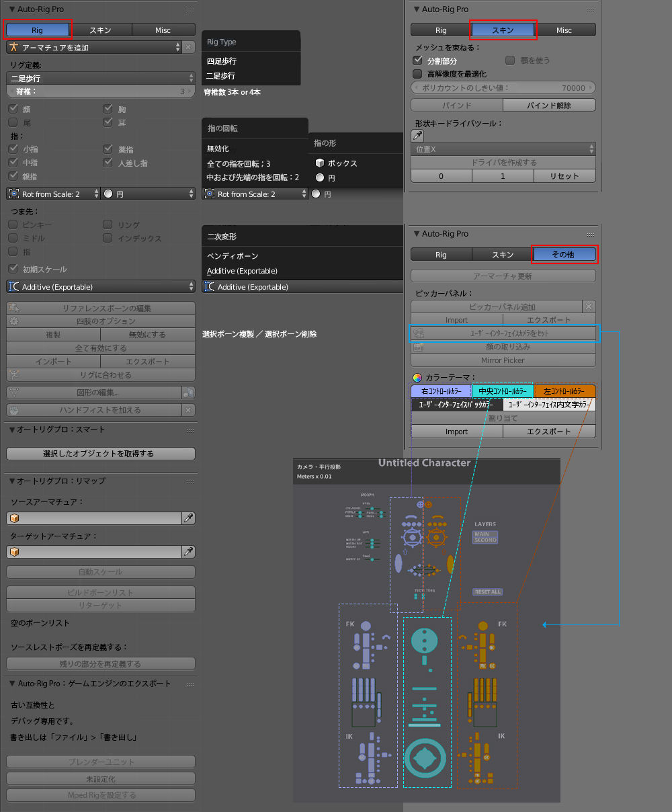Open the 中央コントロールカラー color swatch
Viewport: 672px width, 812px height.
coord(503,391)
